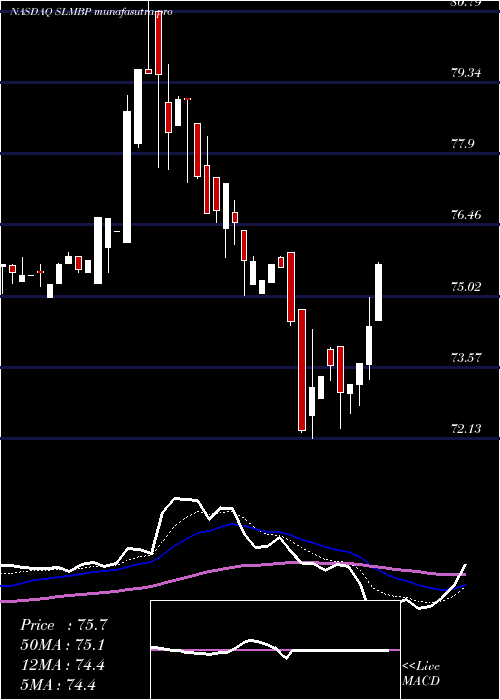500x700 pixels.
Task: Click the MACD inset chart panel
Action: [275, 650]
